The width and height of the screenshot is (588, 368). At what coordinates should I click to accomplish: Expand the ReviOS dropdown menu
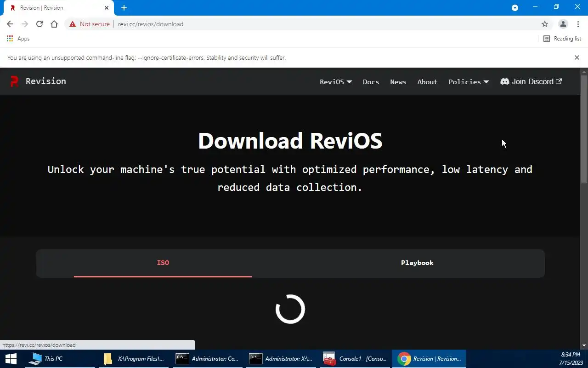336,82
